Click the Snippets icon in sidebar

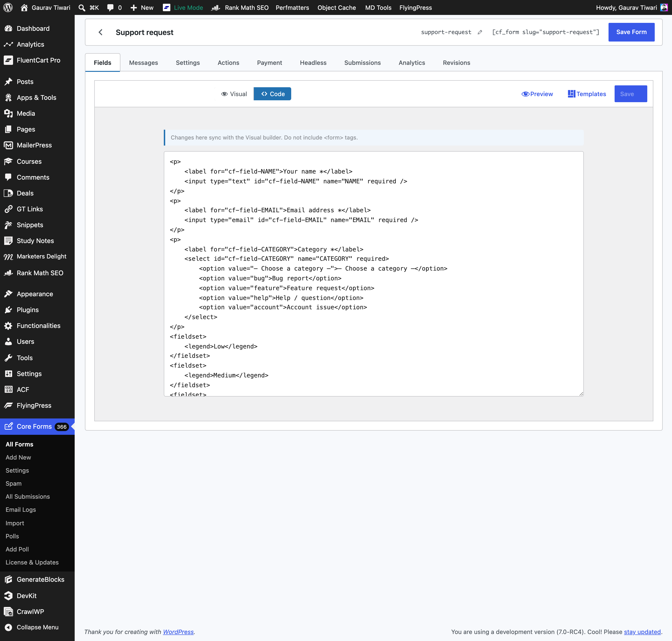click(x=9, y=225)
